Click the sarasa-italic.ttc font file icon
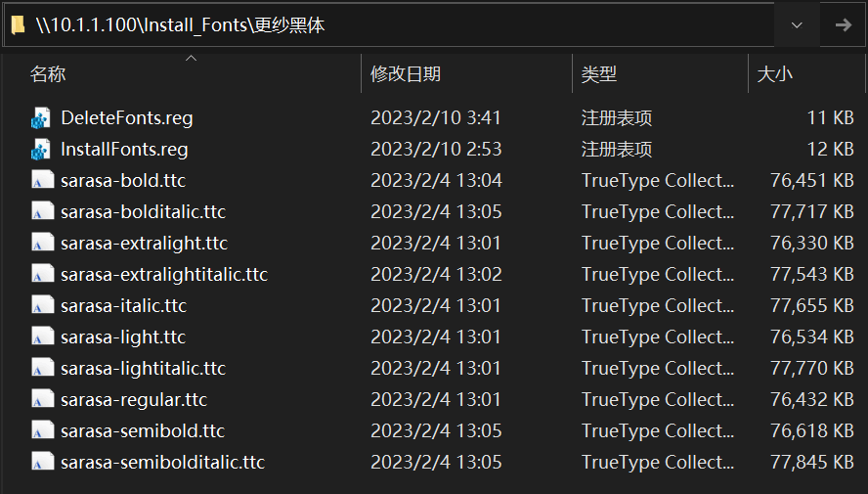868x494 pixels. point(41,306)
